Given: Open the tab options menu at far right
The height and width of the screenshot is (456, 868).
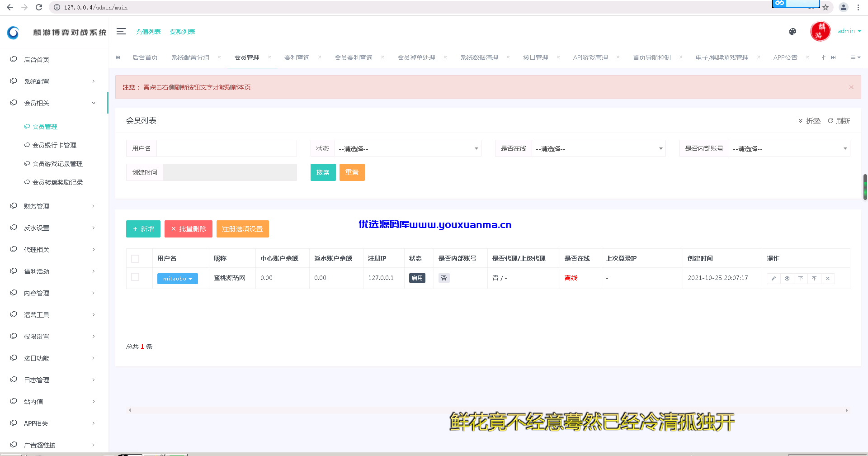Looking at the screenshot, I should pyautogui.click(x=855, y=57).
